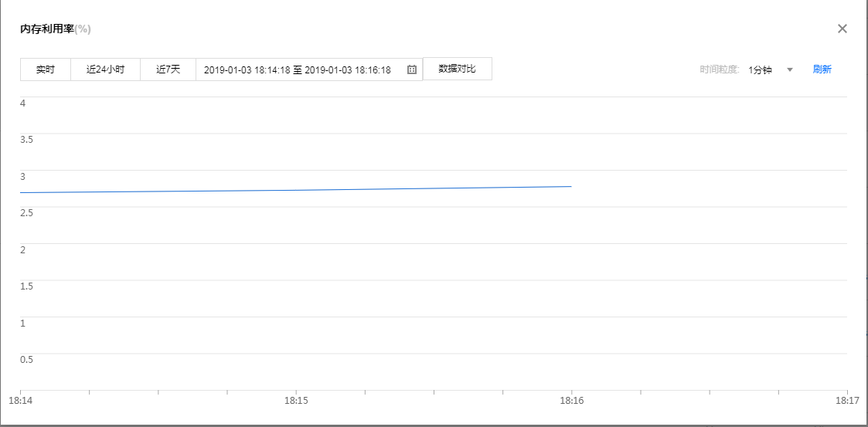868x427 pixels.
Task: Click the 内存利用率(%) chart title
Action: (x=56, y=29)
